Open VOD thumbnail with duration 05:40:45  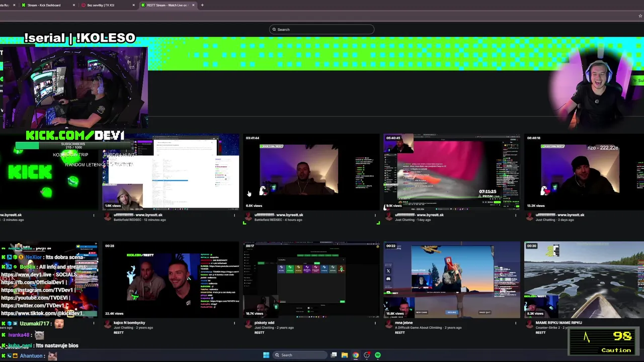tap(452, 171)
